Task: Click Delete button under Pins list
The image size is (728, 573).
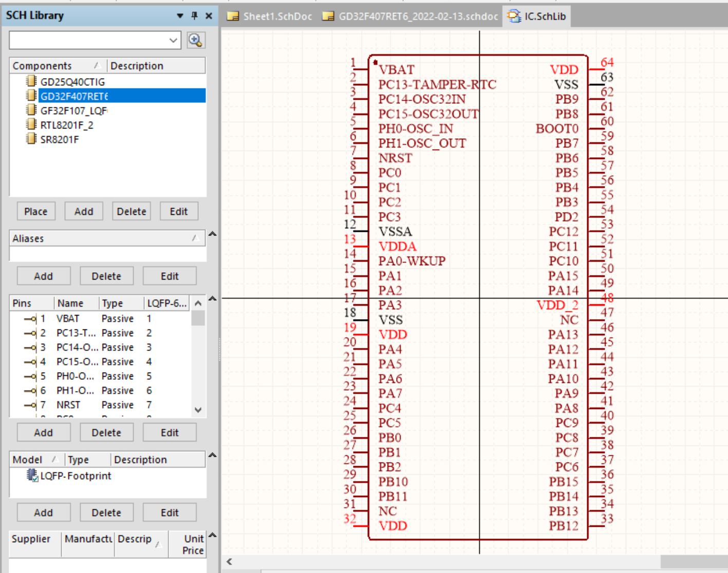Action: pyautogui.click(x=106, y=433)
